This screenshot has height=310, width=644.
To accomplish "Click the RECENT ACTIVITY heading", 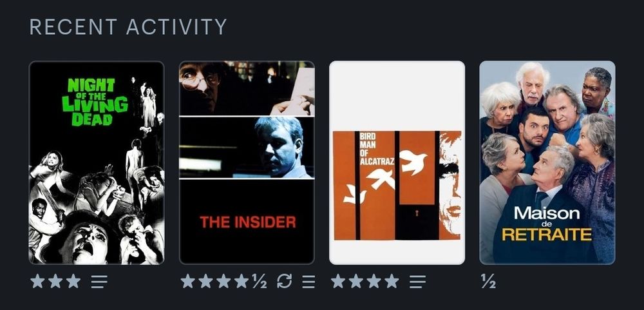I will click(x=128, y=27).
